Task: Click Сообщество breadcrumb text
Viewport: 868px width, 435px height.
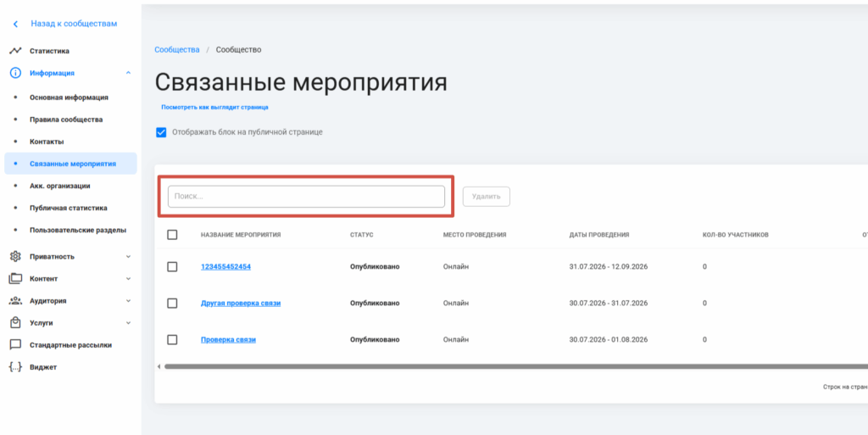Action: [238, 50]
